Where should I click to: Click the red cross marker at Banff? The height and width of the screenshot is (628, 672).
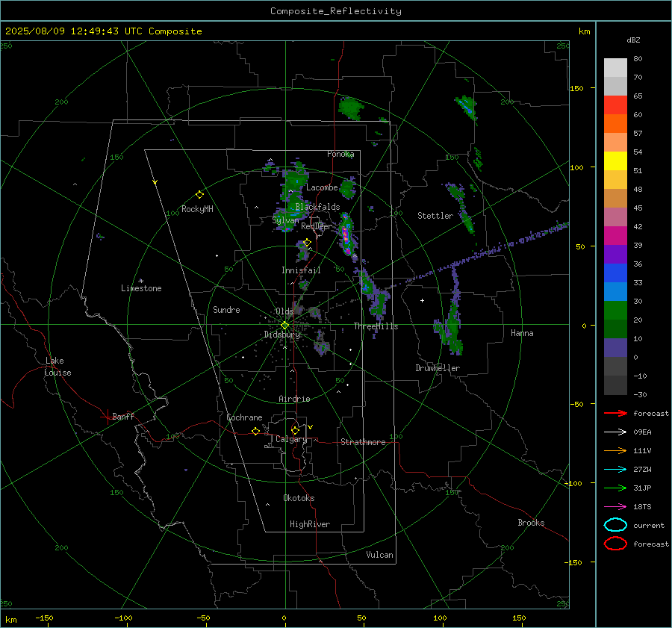[107, 416]
